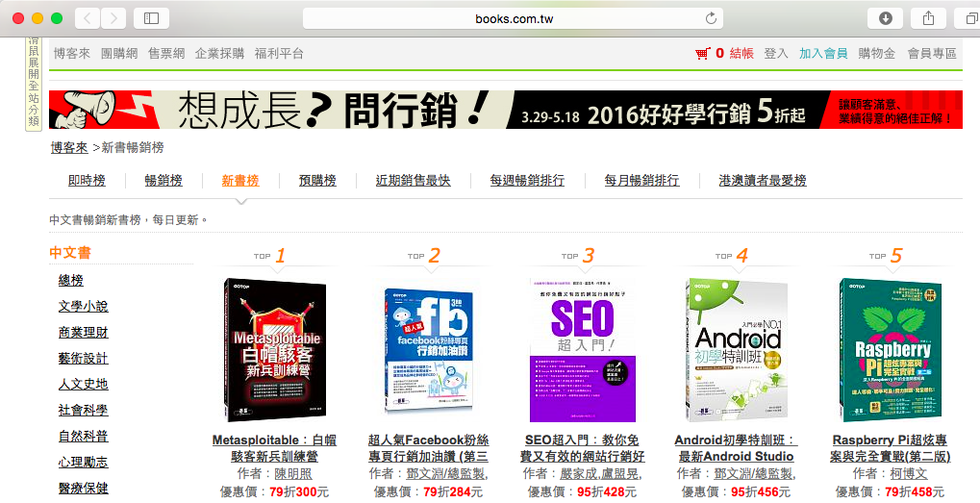
Task: Click the red shopping cart icon
Action: tap(703, 54)
